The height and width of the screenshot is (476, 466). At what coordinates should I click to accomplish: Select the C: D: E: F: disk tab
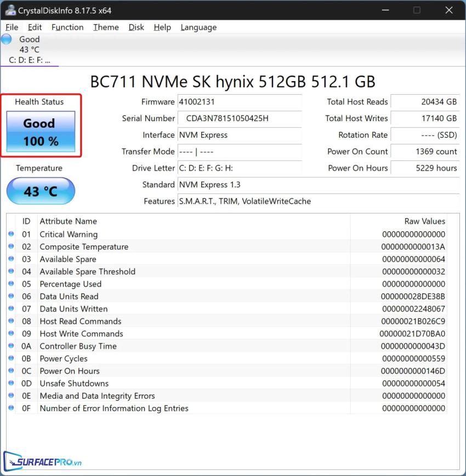click(x=30, y=60)
